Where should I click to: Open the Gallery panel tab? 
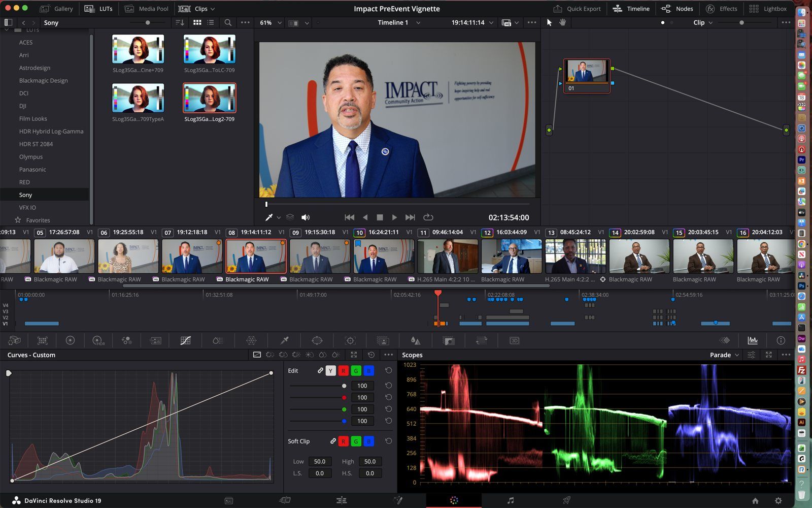pos(56,9)
